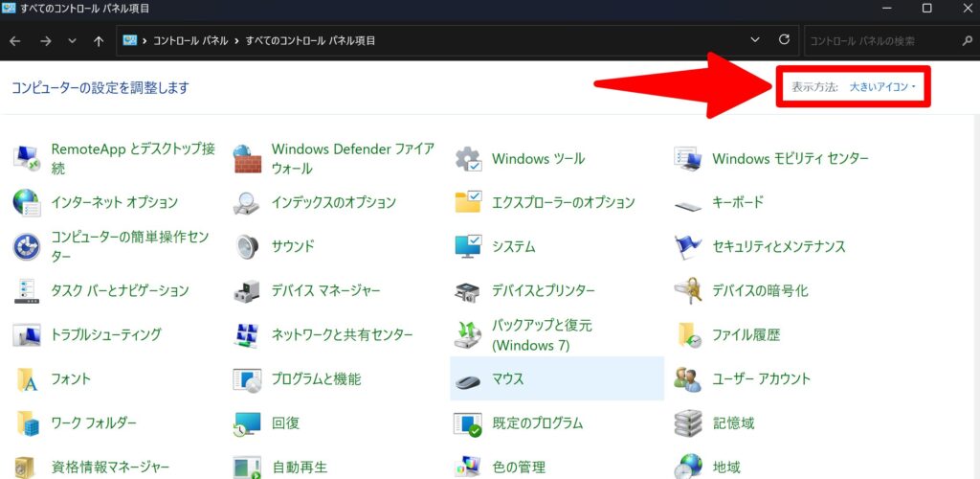Open ネットワークと共有センター icon
Viewport: 980px width, 479px height.
pyautogui.click(x=247, y=334)
